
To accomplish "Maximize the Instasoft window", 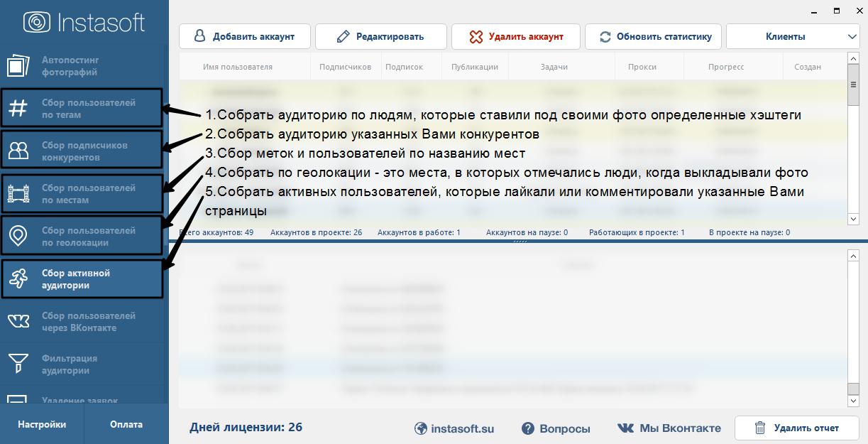I will [x=837, y=11].
